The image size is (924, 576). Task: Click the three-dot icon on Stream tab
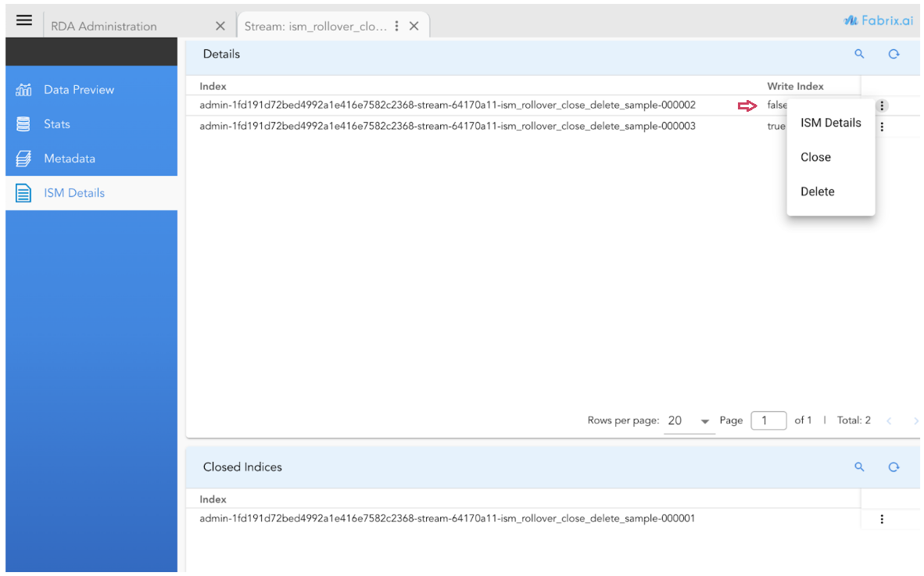[397, 26]
